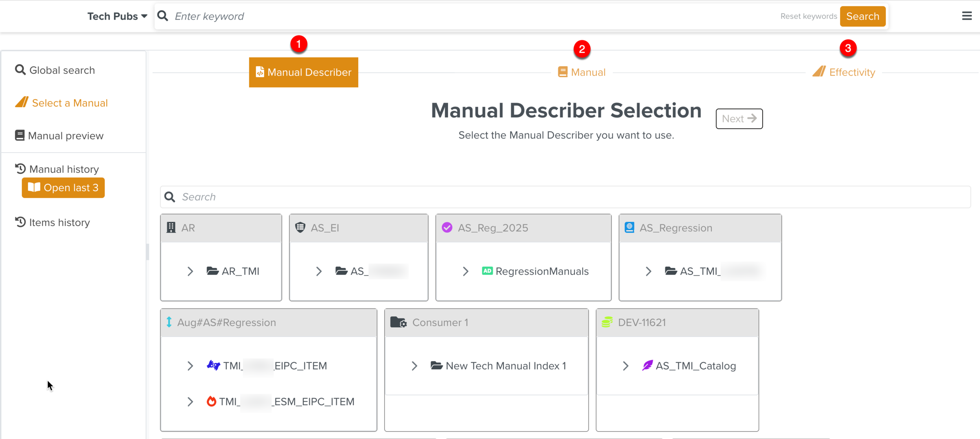The width and height of the screenshot is (980, 439).
Task: Click the Global search magnifier icon
Action: pos(20,70)
